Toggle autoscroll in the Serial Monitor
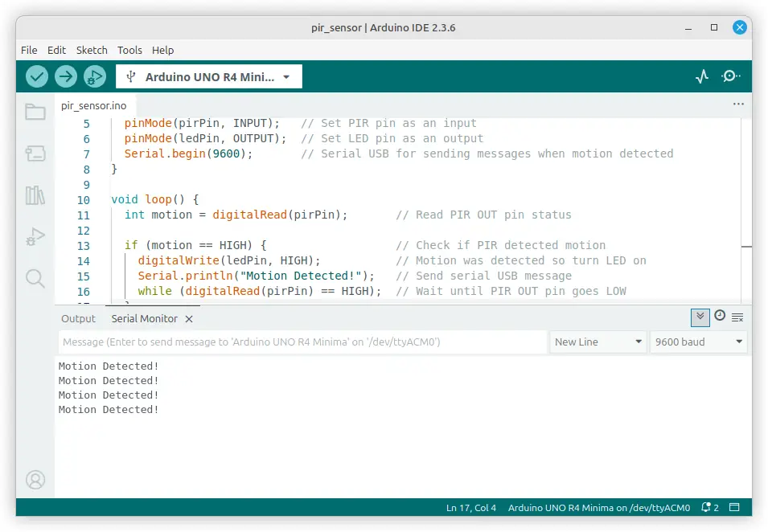Viewport: 768px width, 532px height. click(700, 317)
